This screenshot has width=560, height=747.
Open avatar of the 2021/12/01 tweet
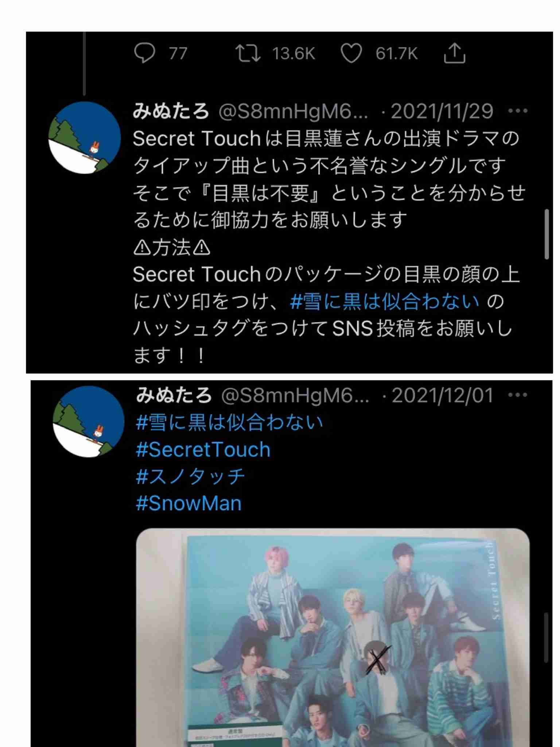(x=89, y=422)
